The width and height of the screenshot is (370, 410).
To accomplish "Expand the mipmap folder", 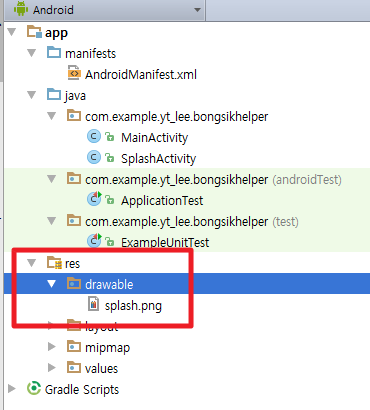I will pos(52,347).
